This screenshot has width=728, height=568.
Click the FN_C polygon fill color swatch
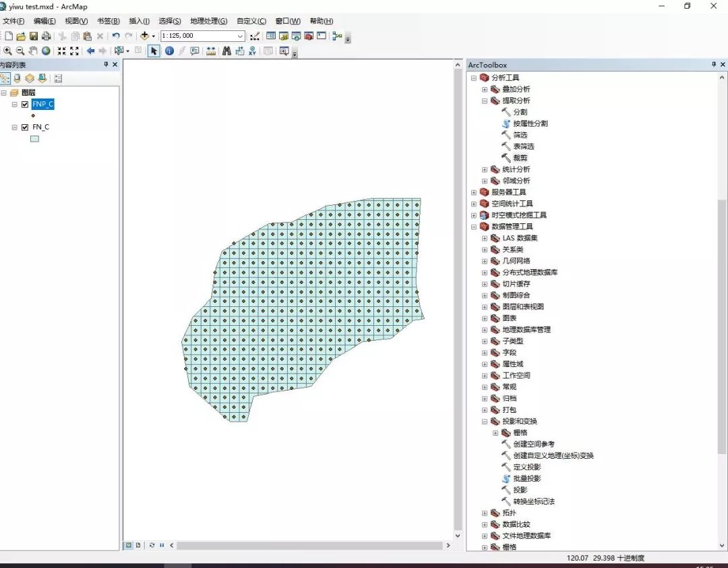pyautogui.click(x=34, y=138)
